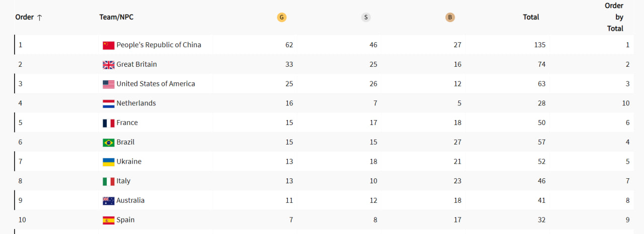The height and width of the screenshot is (234, 644).
Task: Click the Order header label
Action: (x=25, y=17)
